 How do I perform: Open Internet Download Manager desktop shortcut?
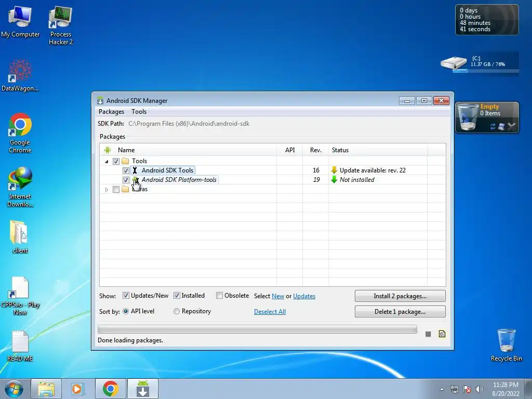click(20, 187)
